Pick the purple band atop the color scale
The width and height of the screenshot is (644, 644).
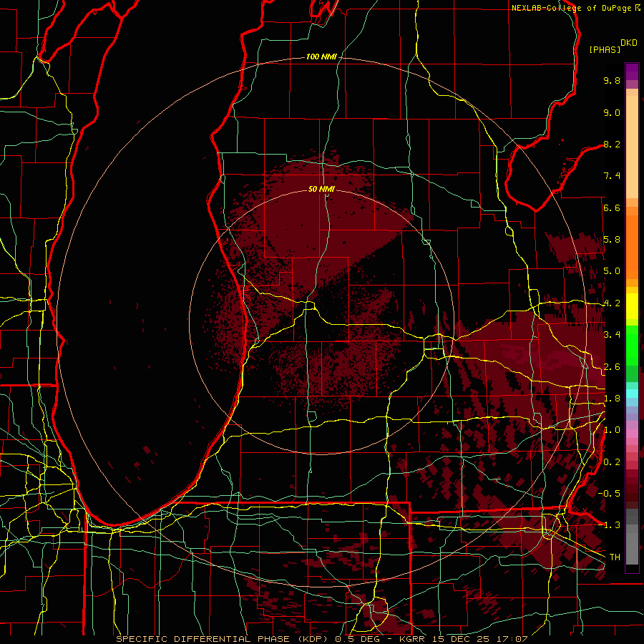tap(632, 72)
